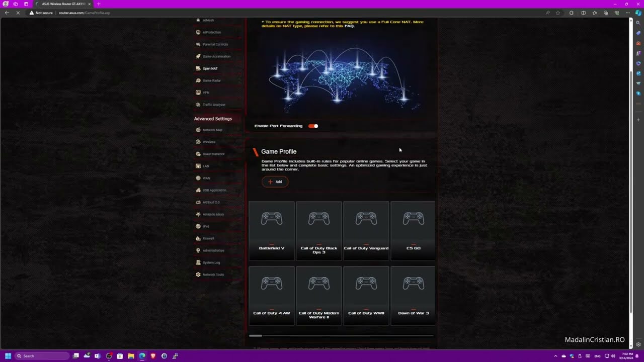This screenshot has width=644, height=362.
Task: Add page to favorites star icon
Action: tap(558, 13)
